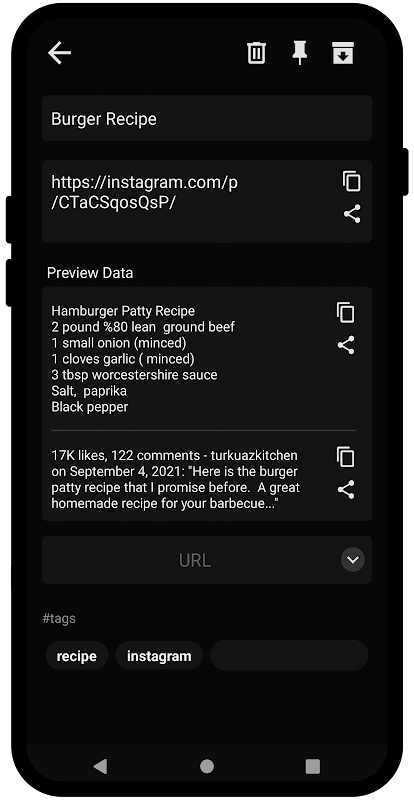Open the URL type selector field
This screenshot has height=800, width=414.
click(x=207, y=560)
